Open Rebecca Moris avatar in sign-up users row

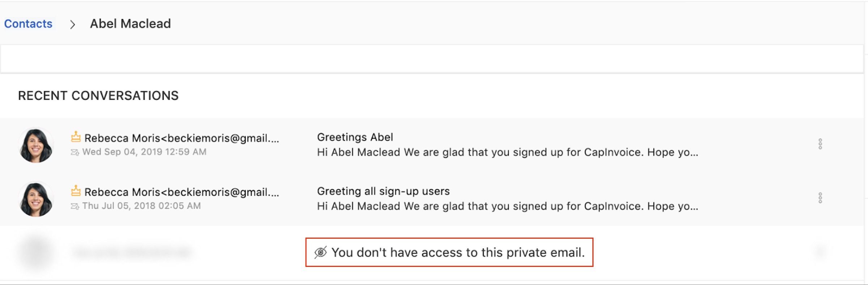coord(36,199)
